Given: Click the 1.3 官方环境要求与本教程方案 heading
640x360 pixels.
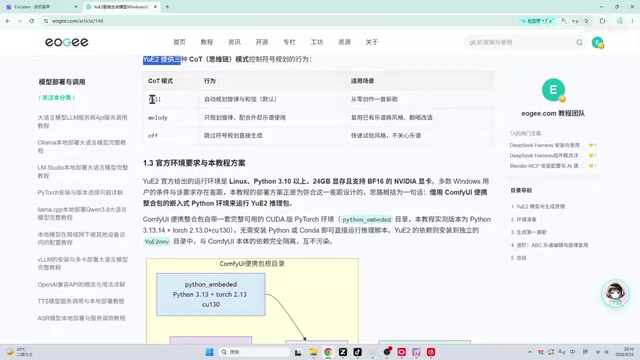Looking at the screenshot, I should (x=194, y=163).
